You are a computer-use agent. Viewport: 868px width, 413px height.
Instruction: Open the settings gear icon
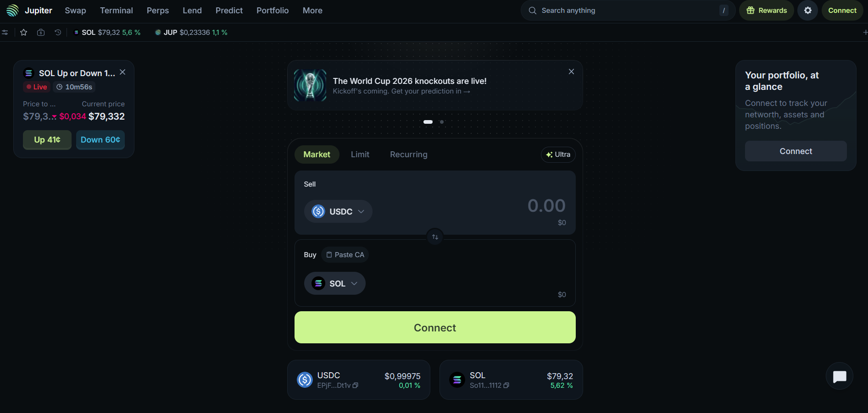click(807, 10)
